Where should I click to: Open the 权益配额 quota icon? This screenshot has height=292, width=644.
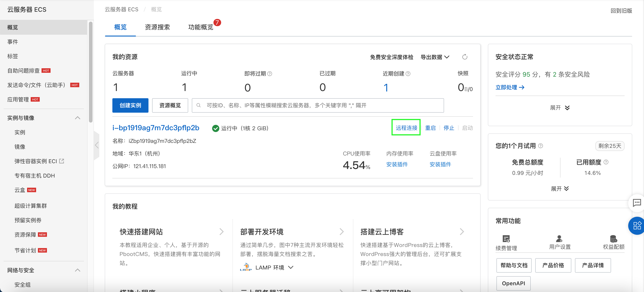(x=613, y=239)
